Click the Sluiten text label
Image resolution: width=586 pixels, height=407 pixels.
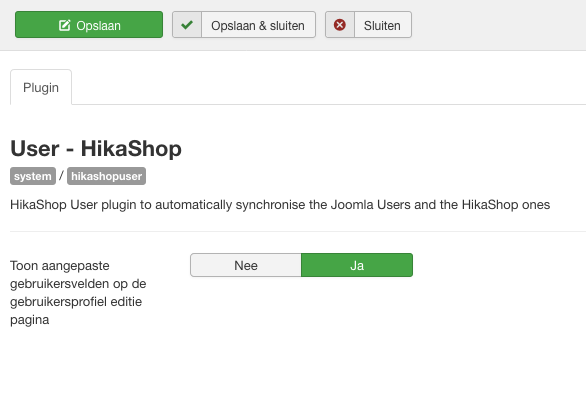pyautogui.click(x=382, y=26)
